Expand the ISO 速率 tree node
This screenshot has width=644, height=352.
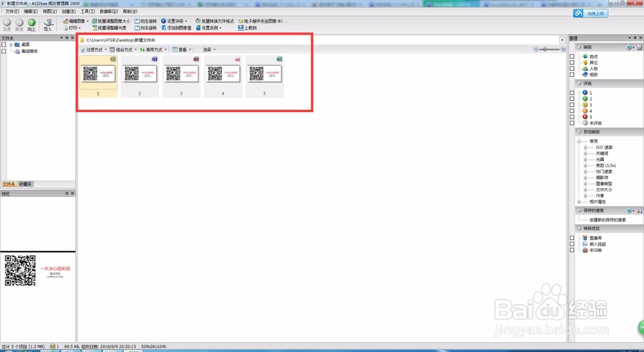pyautogui.click(x=585, y=147)
